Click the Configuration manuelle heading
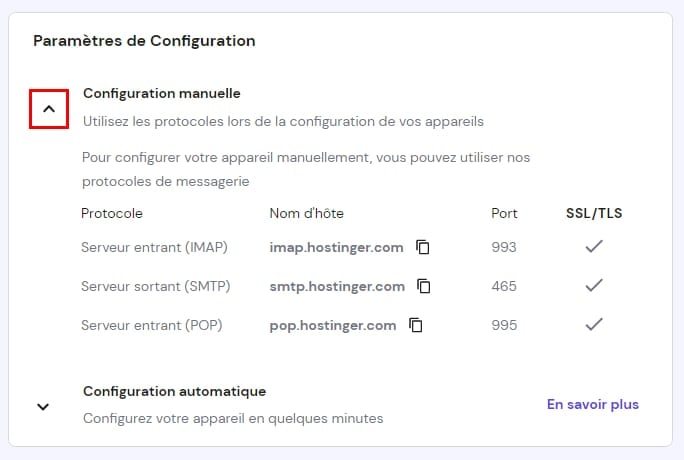The image size is (684, 460). pos(161,93)
